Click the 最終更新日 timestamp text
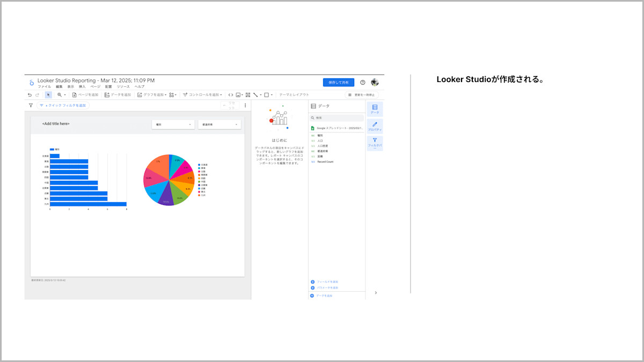This screenshot has width=644, height=362. pos(48,280)
